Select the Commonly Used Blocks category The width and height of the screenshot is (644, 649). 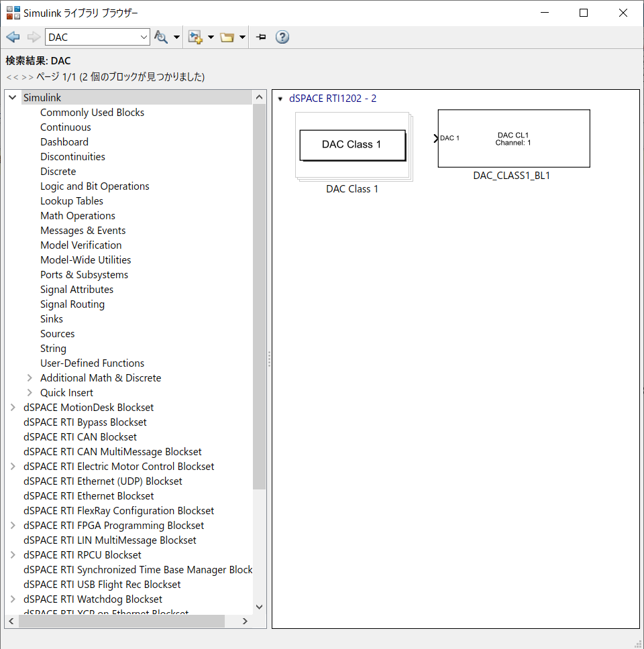coord(92,112)
